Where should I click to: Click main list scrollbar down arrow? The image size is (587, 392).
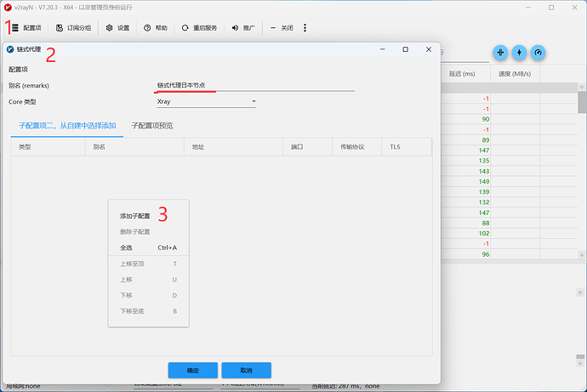click(581, 254)
